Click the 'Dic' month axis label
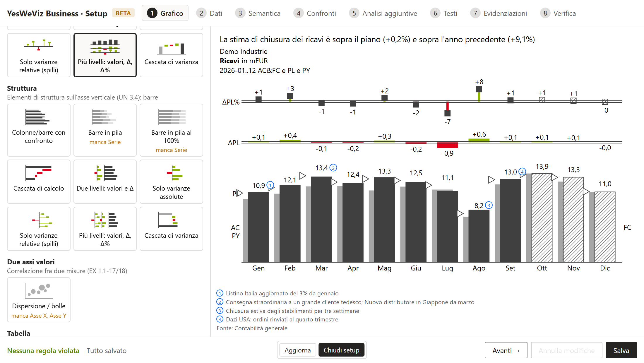 605,268
